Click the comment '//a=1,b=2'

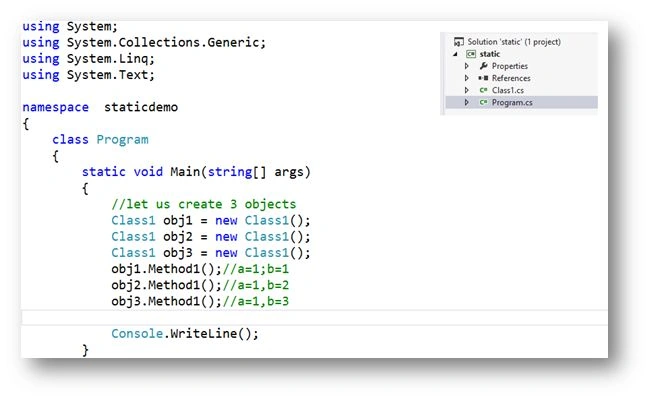256,285
